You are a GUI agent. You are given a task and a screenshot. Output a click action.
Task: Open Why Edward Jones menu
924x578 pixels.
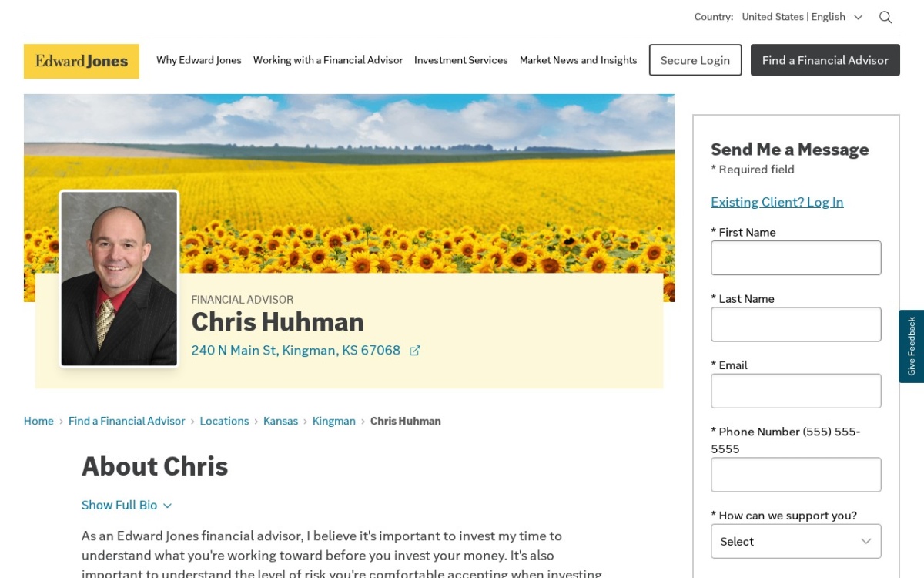(x=199, y=60)
